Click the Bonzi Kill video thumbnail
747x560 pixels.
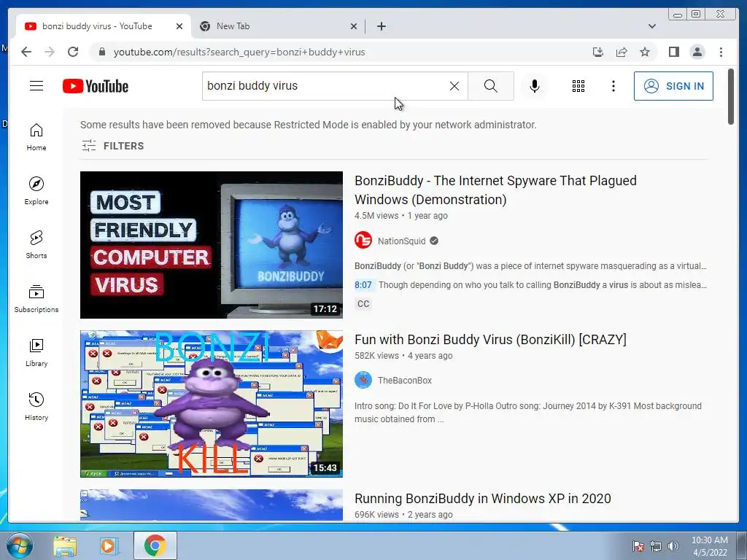tap(211, 404)
